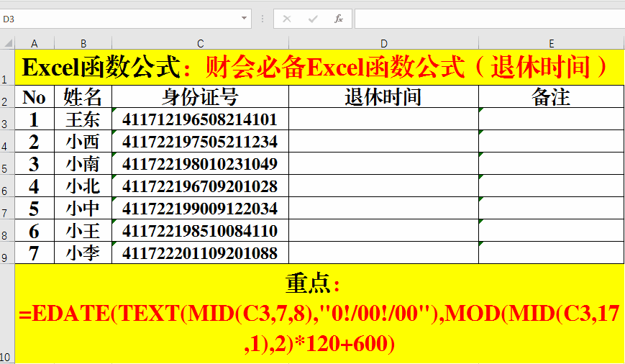
Task: Click the '退休时间' header cell
Action: (383, 96)
